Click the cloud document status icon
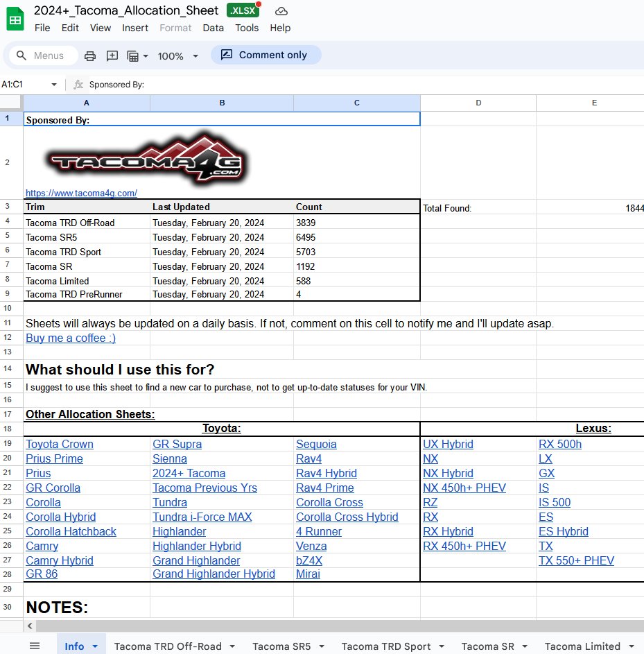Viewport: 644px width, 654px height. 281,11
